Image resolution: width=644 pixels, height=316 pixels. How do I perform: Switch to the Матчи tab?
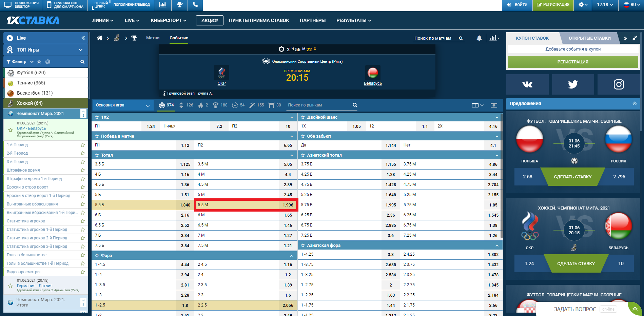pos(153,38)
